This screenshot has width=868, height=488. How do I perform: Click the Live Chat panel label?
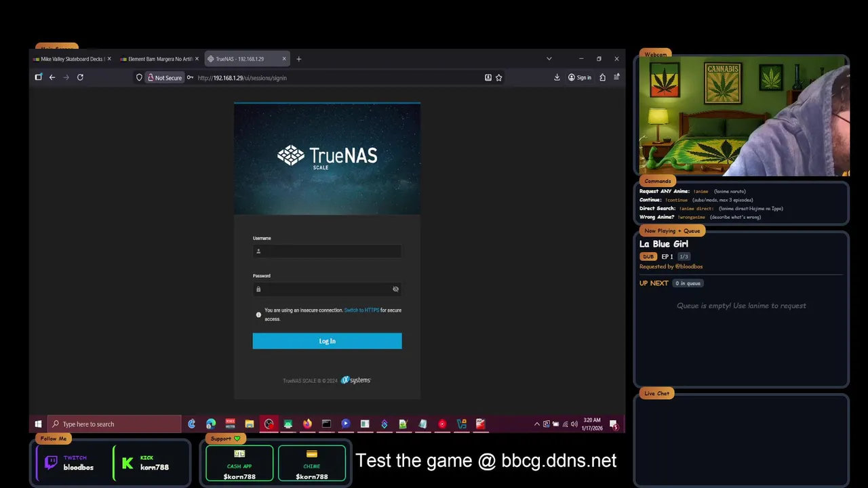(656, 393)
